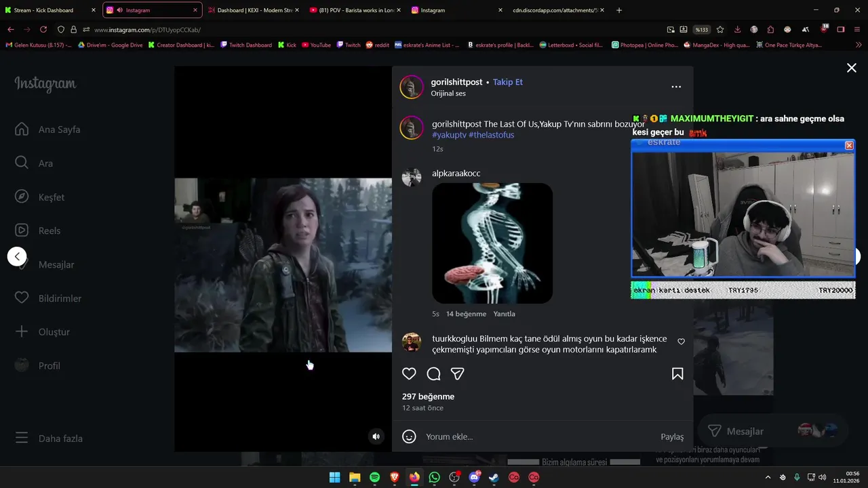
Task: Click the Yorum ekle comment field
Action: [x=539, y=436]
